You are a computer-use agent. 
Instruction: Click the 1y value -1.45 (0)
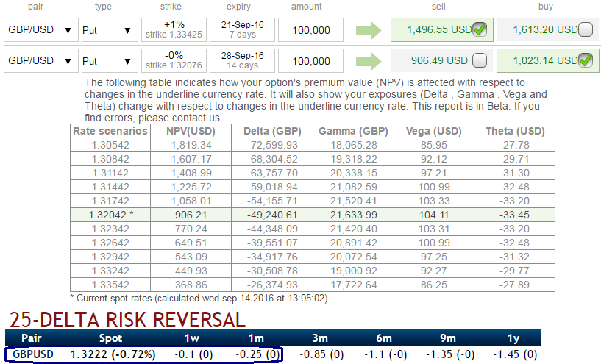point(515,354)
